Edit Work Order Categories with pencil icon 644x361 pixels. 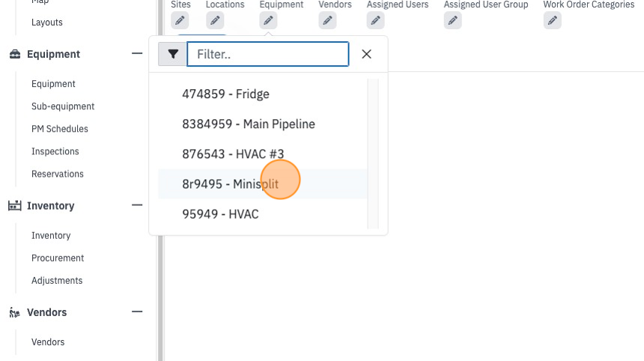point(553,20)
